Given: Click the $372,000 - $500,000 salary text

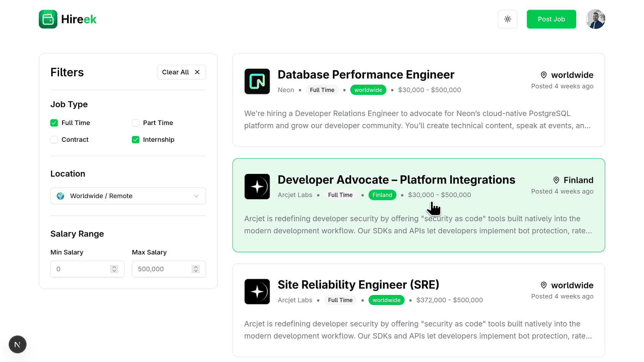Looking at the screenshot, I should pos(449,300).
